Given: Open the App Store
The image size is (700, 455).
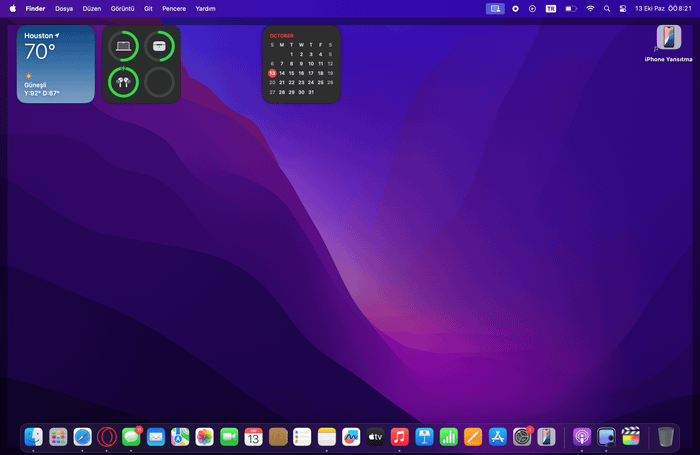Looking at the screenshot, I should [x=497, y=437].
